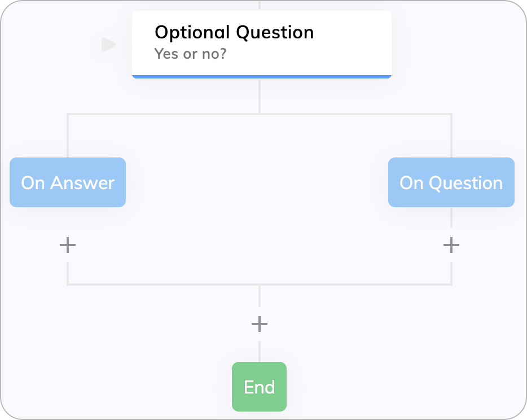Add a step under On Question
This screenshot has width=527, height=420.
(x=451, y=245)
